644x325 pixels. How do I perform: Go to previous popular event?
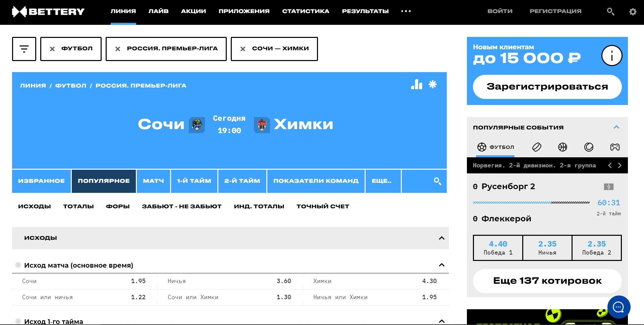point(610,165)
